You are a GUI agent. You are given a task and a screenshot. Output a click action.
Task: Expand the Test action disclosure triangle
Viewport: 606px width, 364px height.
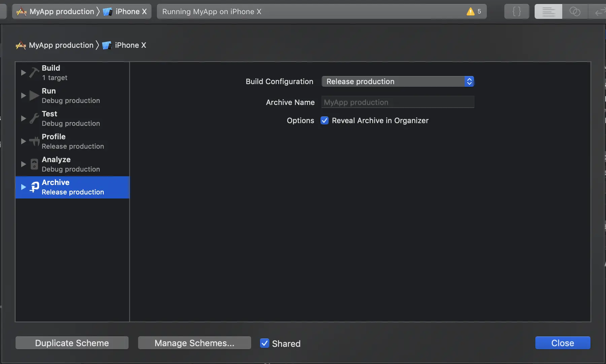point(23,118)
